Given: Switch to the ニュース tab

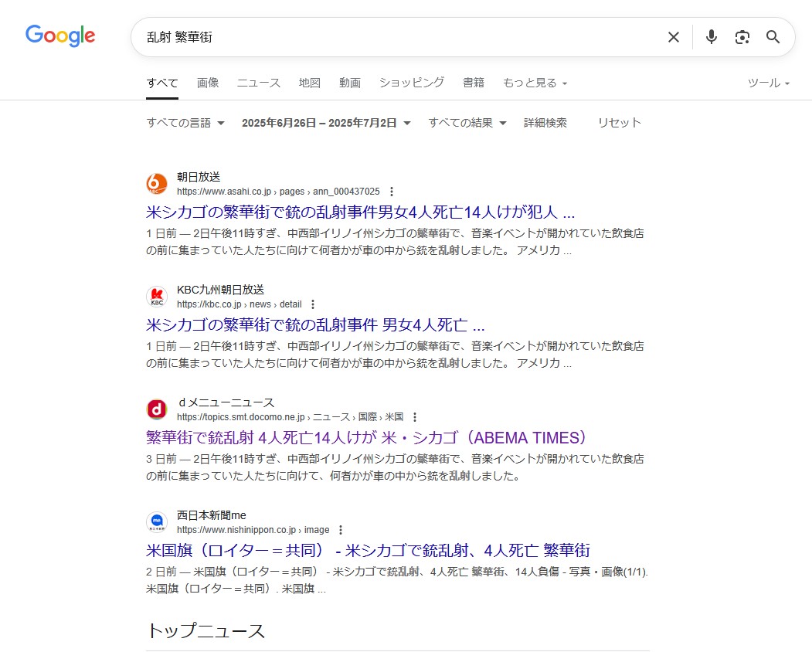Looking at the screenshot, I should coord(258,83).
